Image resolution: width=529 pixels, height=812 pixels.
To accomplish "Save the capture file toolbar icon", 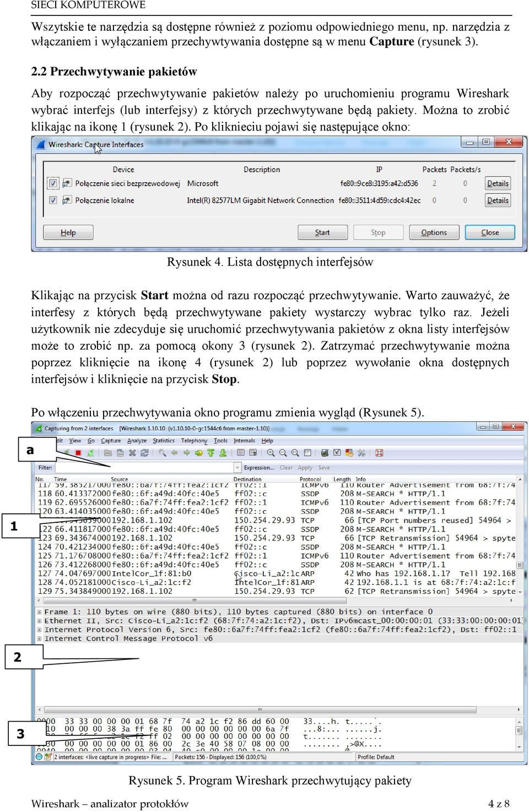I will coord(120,453).
